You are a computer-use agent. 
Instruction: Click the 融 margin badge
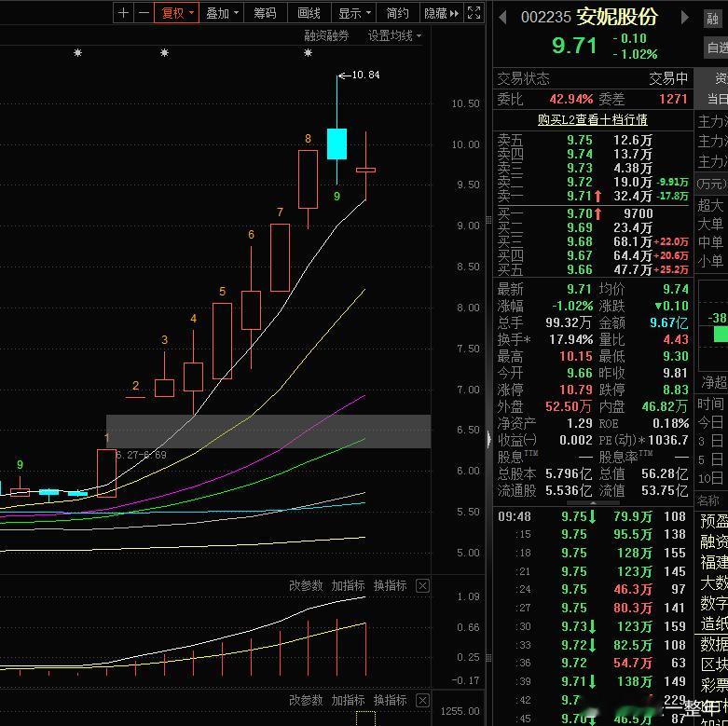[x=713, y=18]
